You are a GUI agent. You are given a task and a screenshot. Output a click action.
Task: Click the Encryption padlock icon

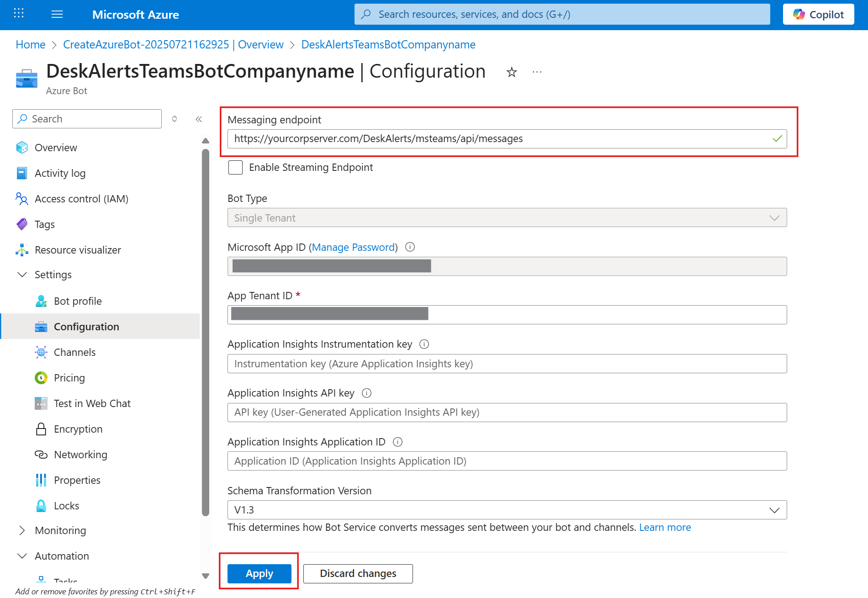41,429
